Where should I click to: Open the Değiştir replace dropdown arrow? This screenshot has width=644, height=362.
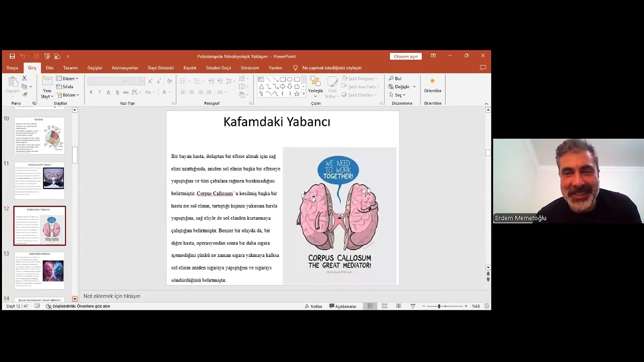(415, 86)
